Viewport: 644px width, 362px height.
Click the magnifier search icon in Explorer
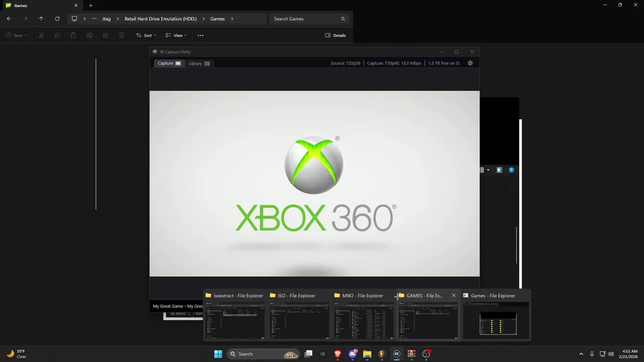(343, 19)
